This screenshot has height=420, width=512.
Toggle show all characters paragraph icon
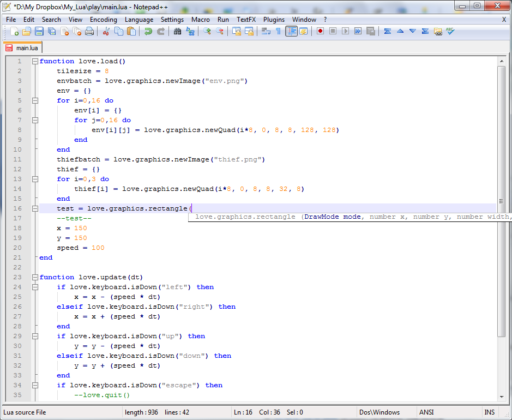[279, 32]
